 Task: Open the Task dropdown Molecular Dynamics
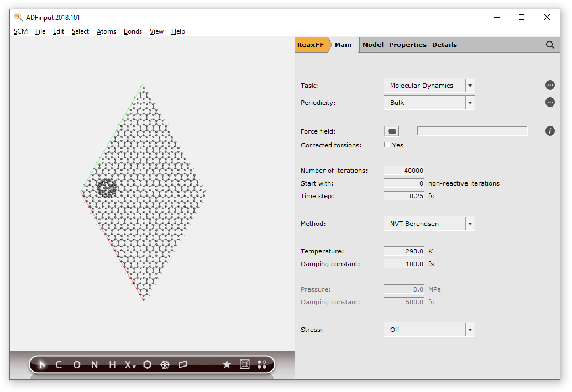coord(429,86)
